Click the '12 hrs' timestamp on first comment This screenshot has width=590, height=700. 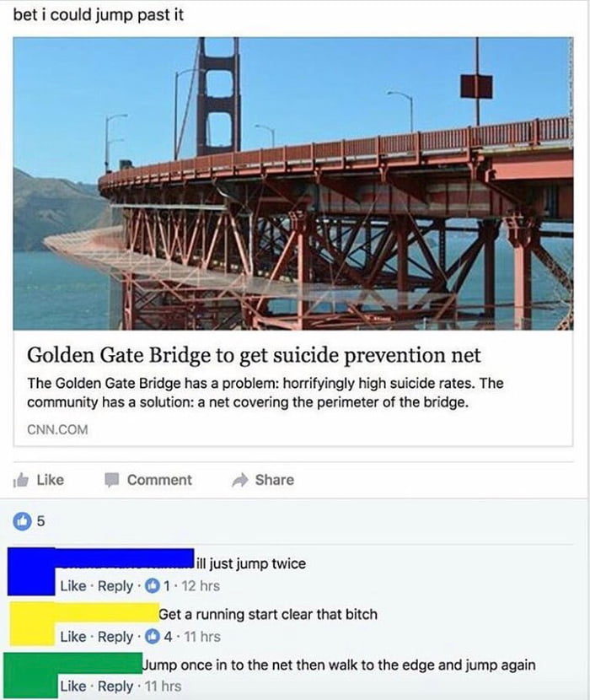pyautogui.click(x=201, y=585)
